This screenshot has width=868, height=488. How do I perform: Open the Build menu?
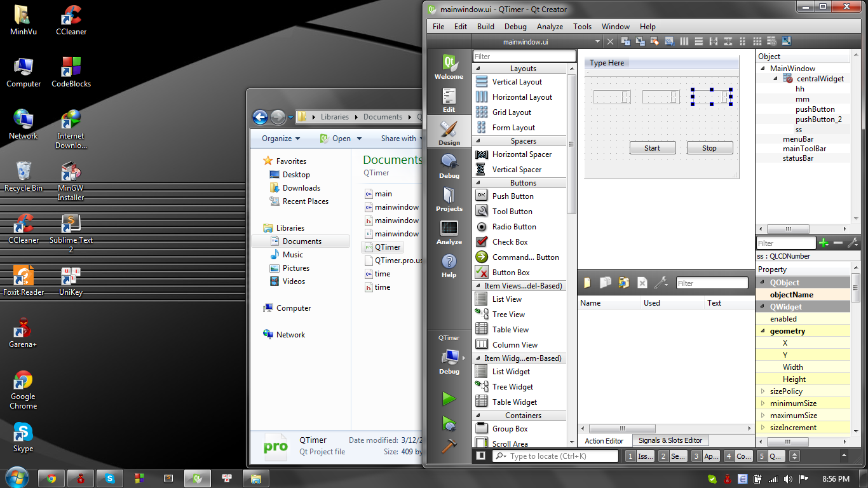(485, 26)
